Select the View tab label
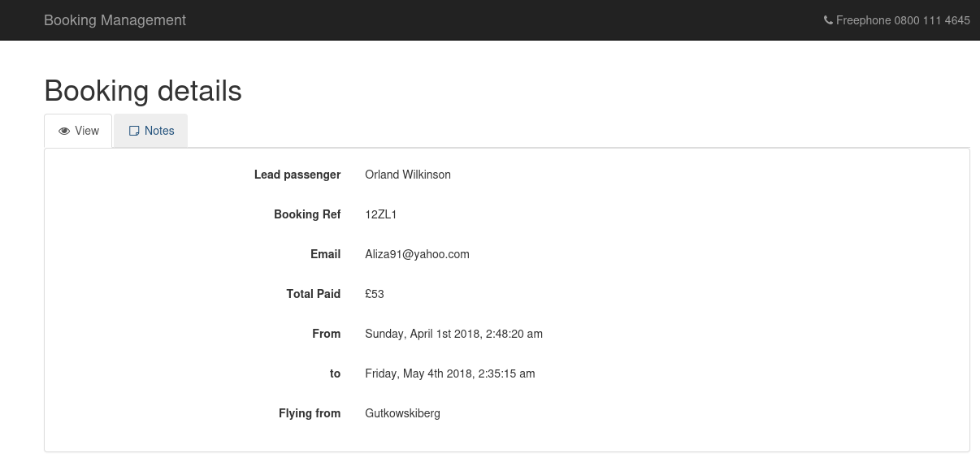This screenshot has width=980, height=462. 87,131
